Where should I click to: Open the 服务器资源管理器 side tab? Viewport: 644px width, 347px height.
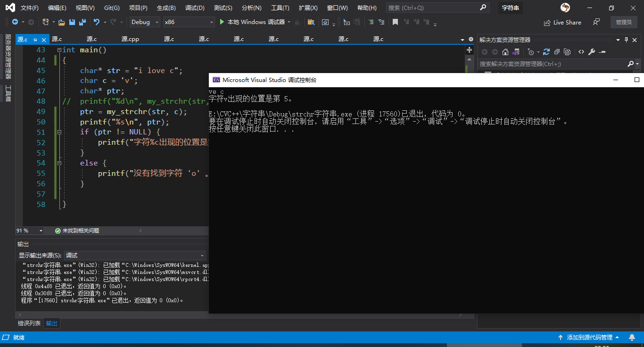click(8, 56)
